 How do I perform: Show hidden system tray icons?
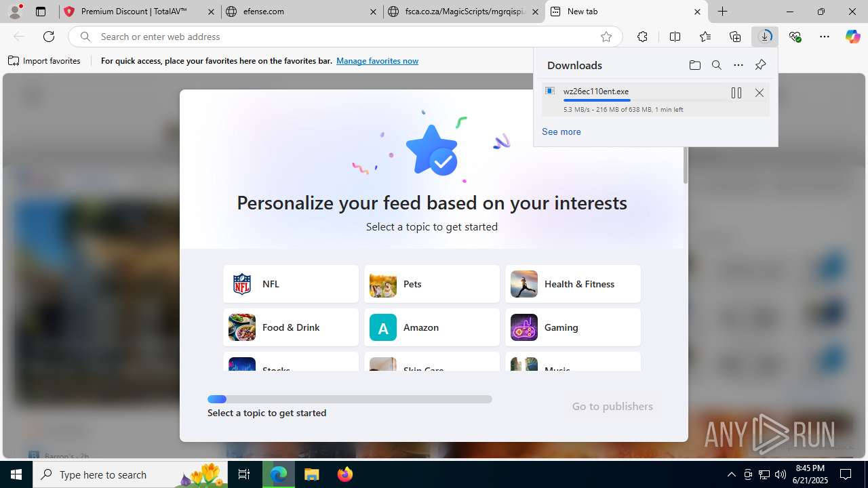731,474
